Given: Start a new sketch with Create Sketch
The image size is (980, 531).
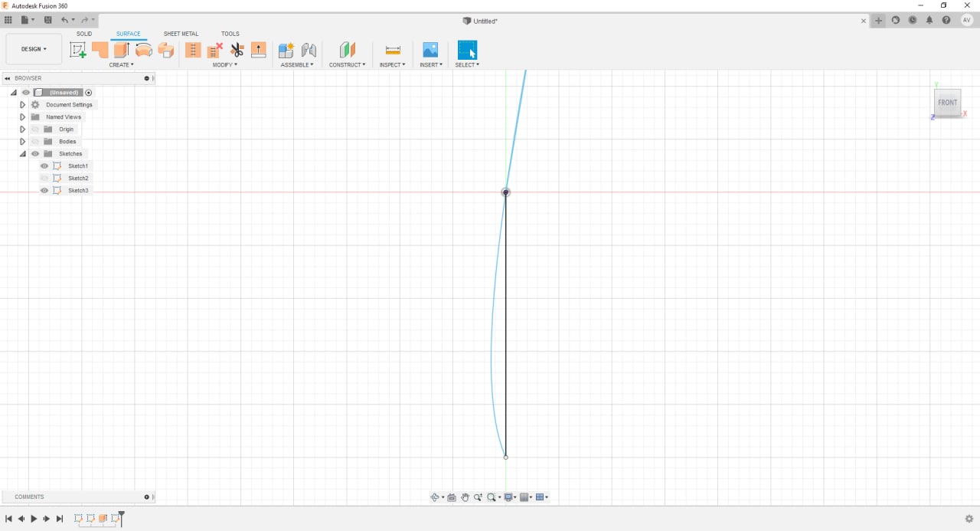Looking at the screenshot, I should (78, 50).
